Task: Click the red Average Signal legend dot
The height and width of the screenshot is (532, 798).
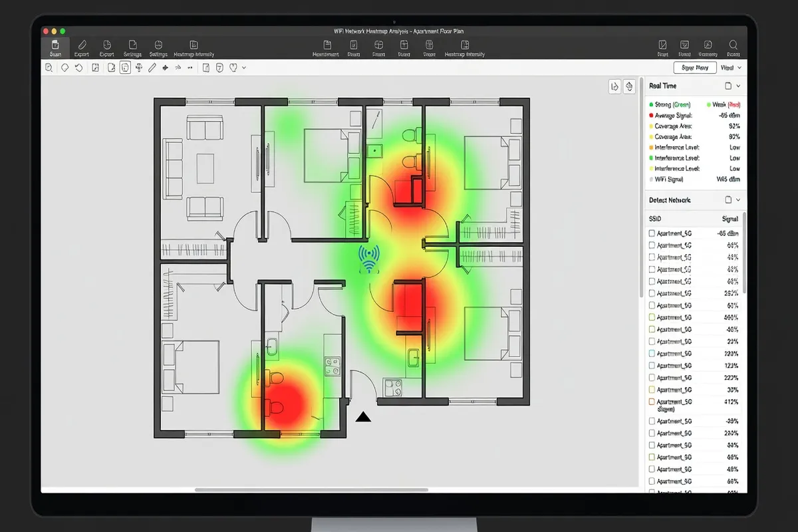Action: coord(651,116)
